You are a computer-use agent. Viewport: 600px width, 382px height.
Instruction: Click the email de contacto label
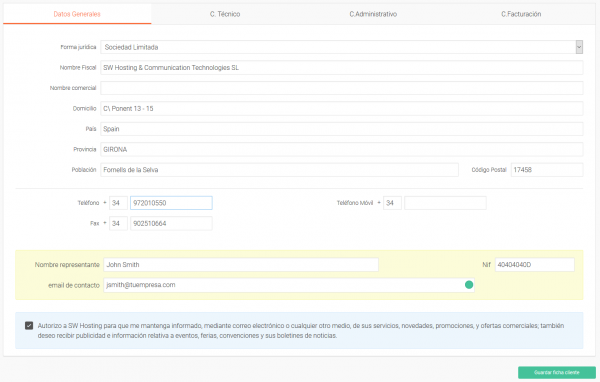pos(74,285)
